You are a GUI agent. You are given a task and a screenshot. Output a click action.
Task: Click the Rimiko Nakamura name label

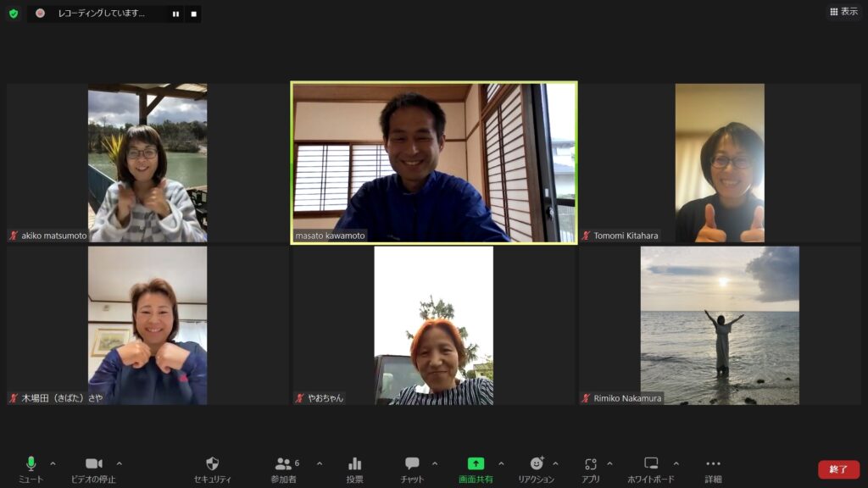[627, 398]
